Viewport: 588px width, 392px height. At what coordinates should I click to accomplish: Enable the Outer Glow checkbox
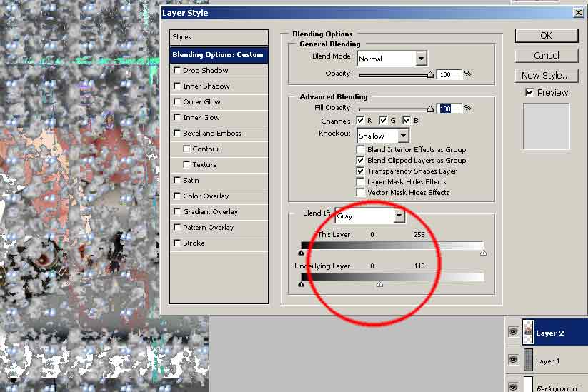point(177,101)
